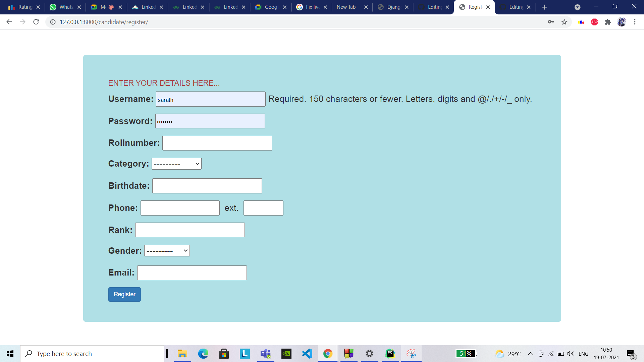Expand the Gender dropdown

(167, 251)
